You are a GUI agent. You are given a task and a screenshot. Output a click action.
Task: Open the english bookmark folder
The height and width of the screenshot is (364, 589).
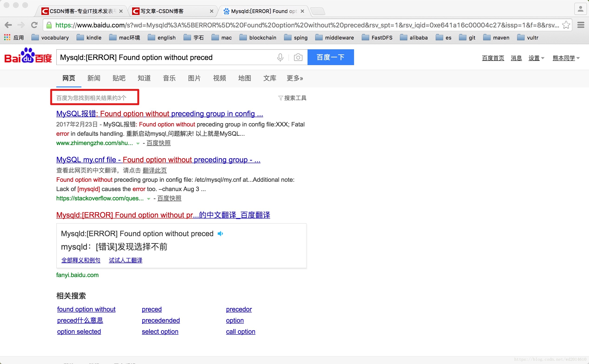point(162,38)
